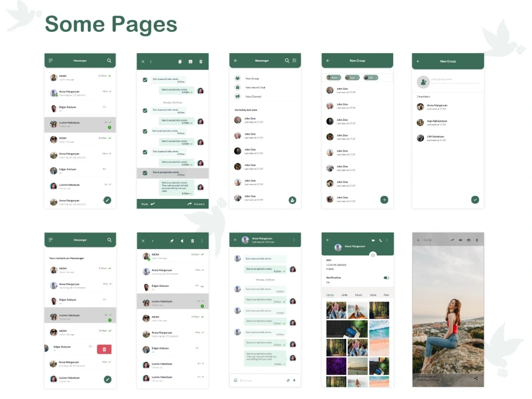Viewport: 532px width, 399px height.
Task: Open the three-dot menu in Anna Margaryan's conversation header
Action: click(x=294, y=240)
